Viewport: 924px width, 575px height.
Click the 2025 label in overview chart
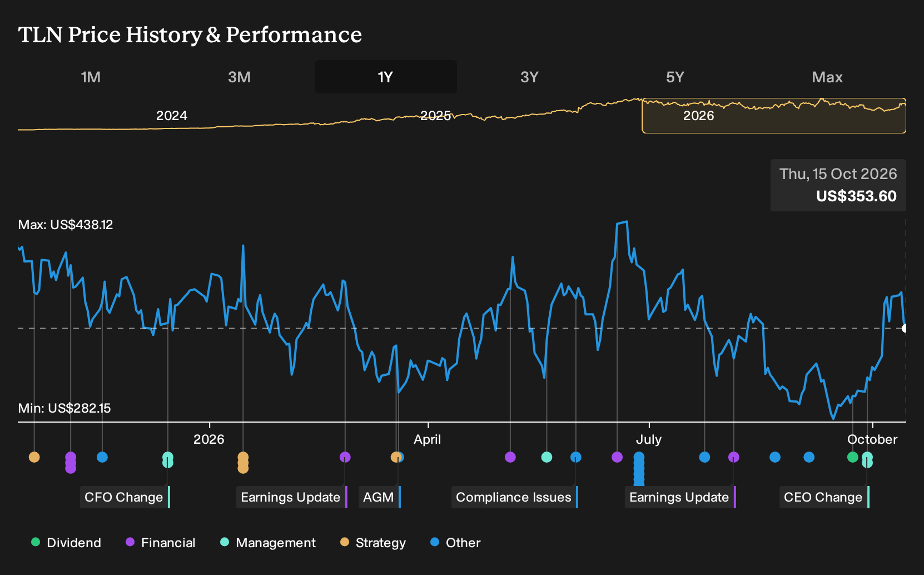(x=435, y=116)
